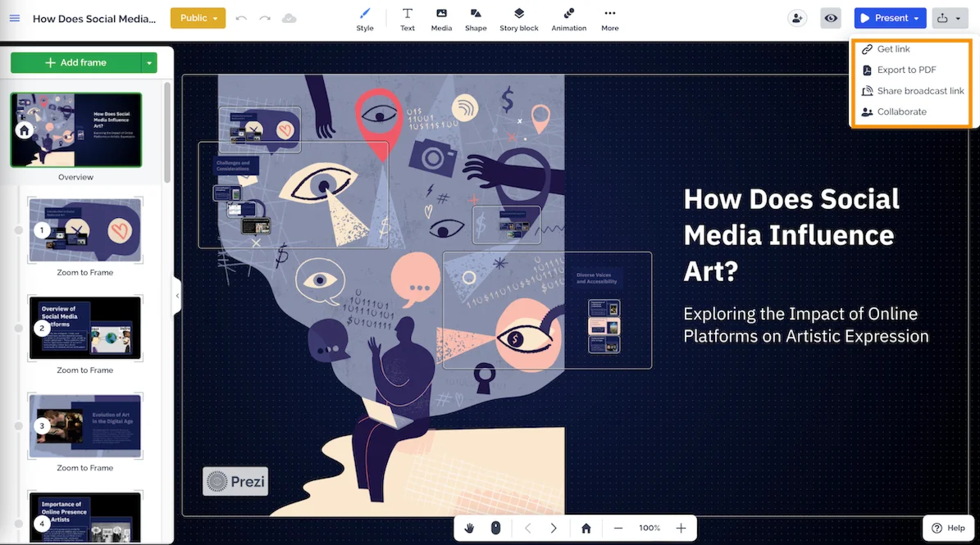This screenshot has height=545, width=980.
Task: Select Get link menu option
Action: coord(893,49)
